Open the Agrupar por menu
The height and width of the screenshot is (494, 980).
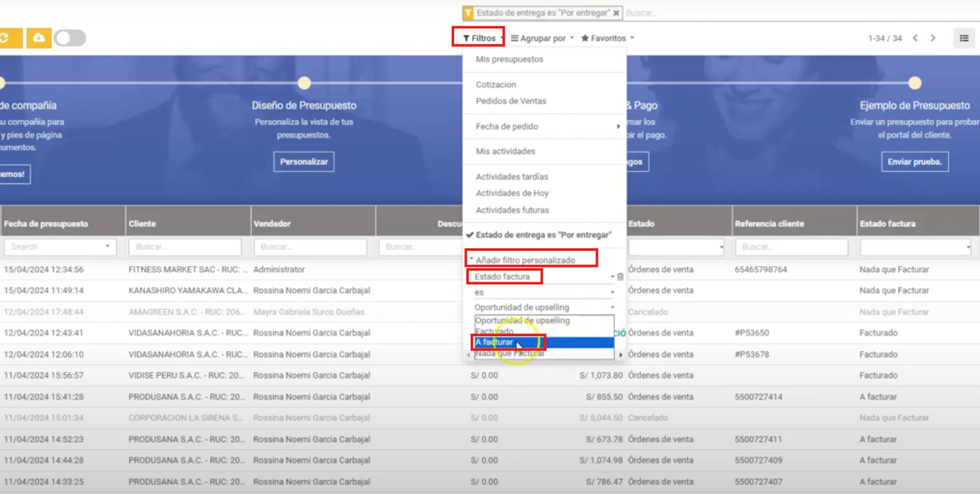coord(542,38)
